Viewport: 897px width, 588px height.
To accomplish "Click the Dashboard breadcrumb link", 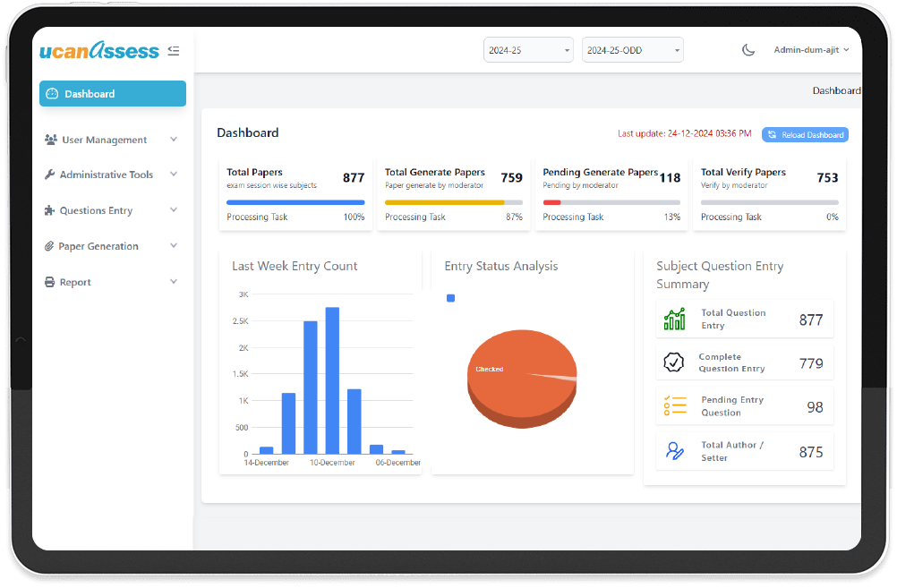I will pos(836,90).
